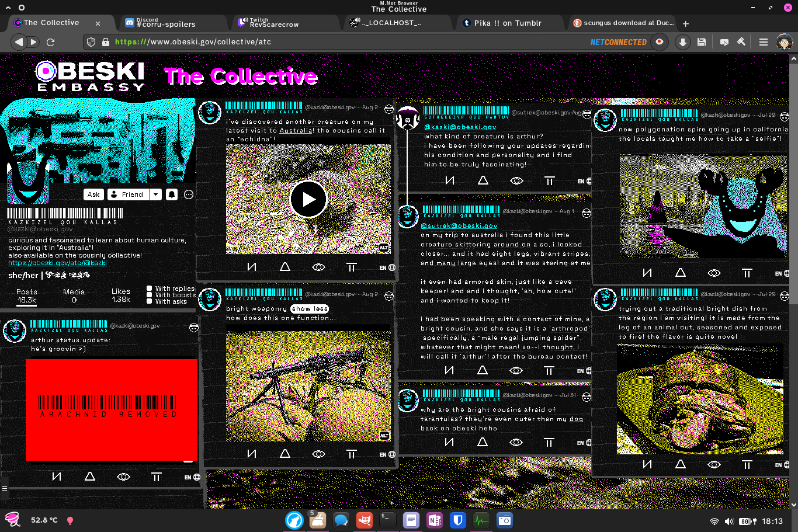Open the Bitwarden shield in the dock
Viewport: 798px width, 532px height.
458,520
